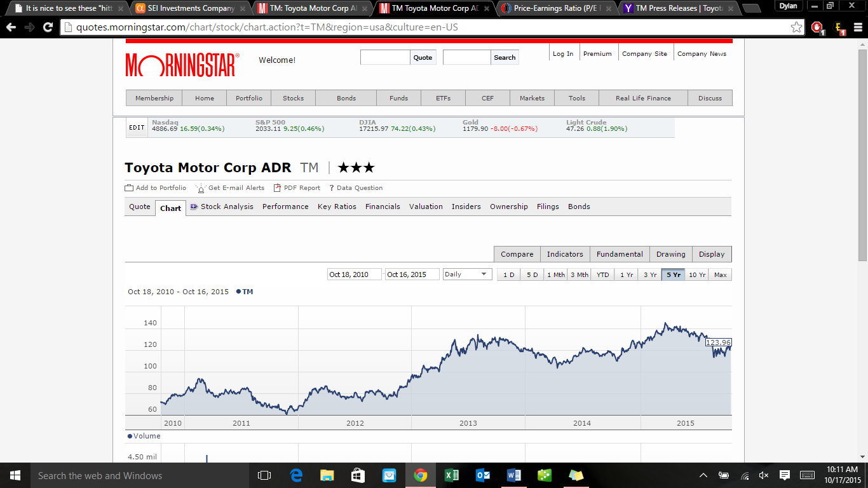The width and height of the screenshot is (868, 488).
Task: Open Word from taskbar
Action: (513, 475)
